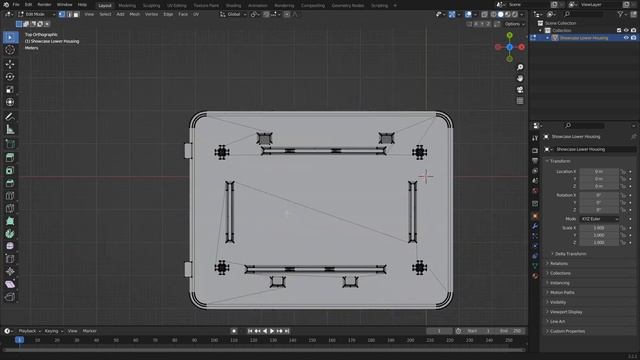Enable vertex select mode

(62, 14)
